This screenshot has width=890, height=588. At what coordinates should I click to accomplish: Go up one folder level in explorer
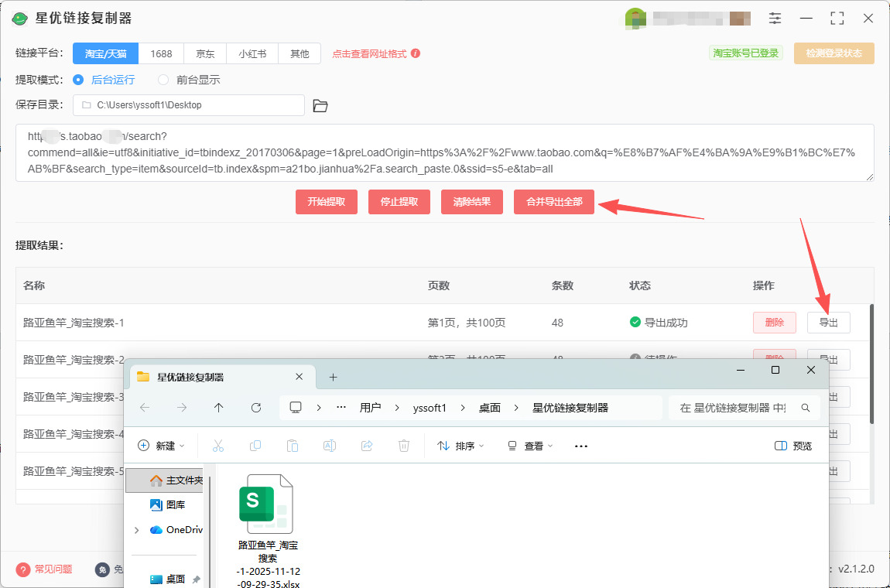[x=218, y=408]
